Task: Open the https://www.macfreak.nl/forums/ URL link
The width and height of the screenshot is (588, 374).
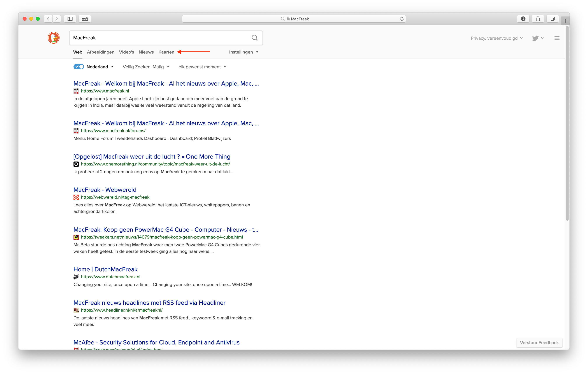Action: [x=113, y=131]
